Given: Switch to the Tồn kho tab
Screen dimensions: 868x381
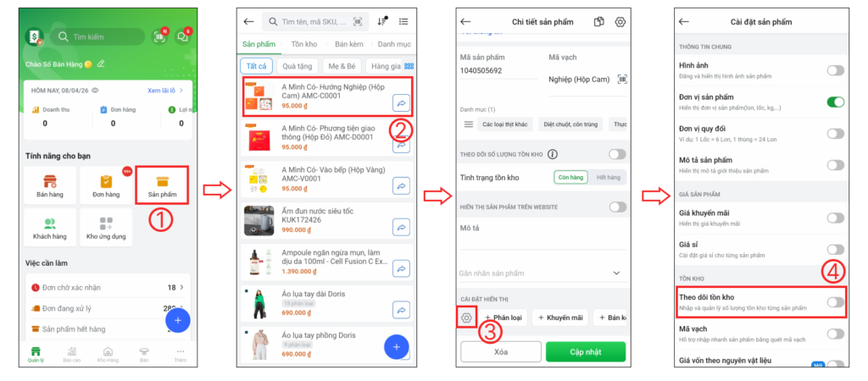Looking at the screenshot, I should (x=303, y=44).
